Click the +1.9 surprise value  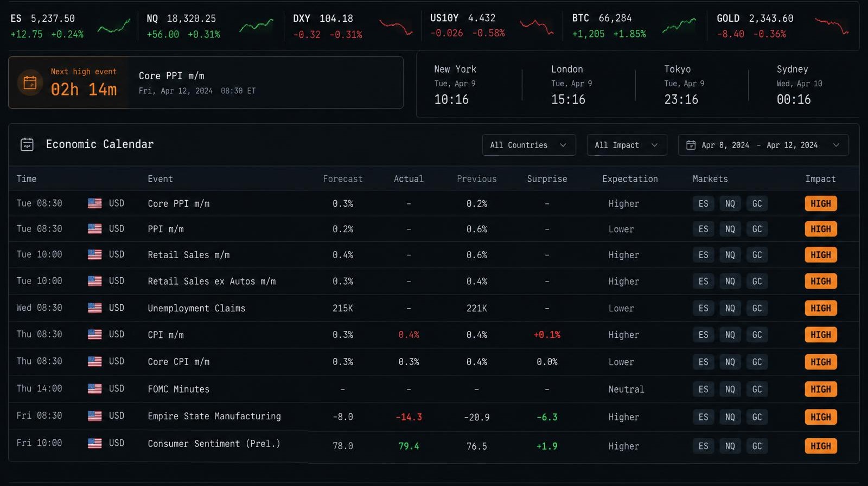(547, 446)
